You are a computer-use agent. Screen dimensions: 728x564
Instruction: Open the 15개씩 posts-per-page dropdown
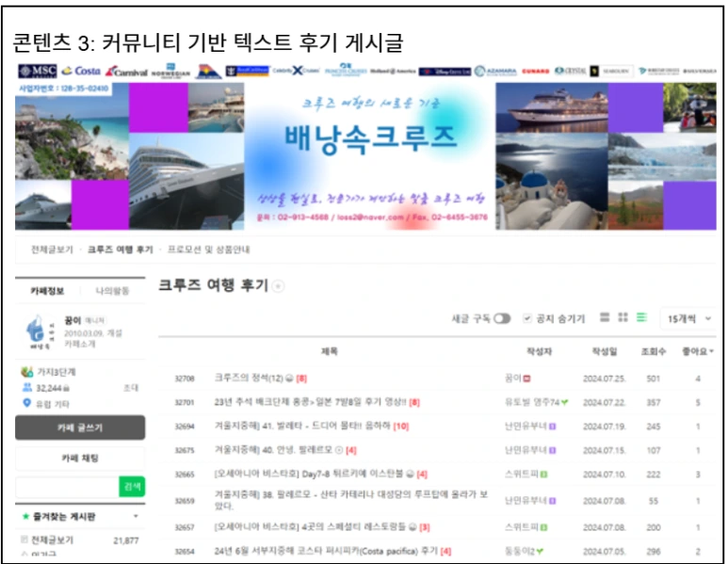(x=688, y=319)
